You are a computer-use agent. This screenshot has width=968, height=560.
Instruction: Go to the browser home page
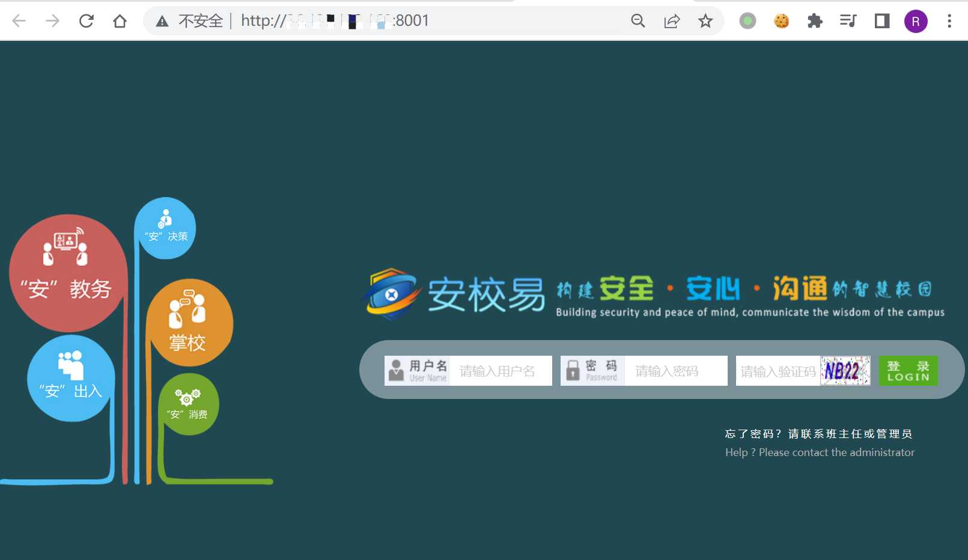120,21
